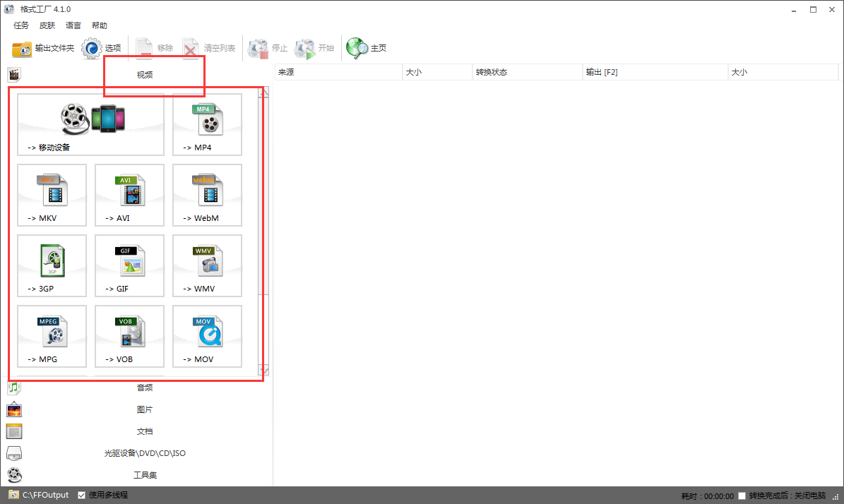The width and height of the screenshot is (844, 504).
Task: Open the Skin (皮肤) menu
Action: (47, 25)
